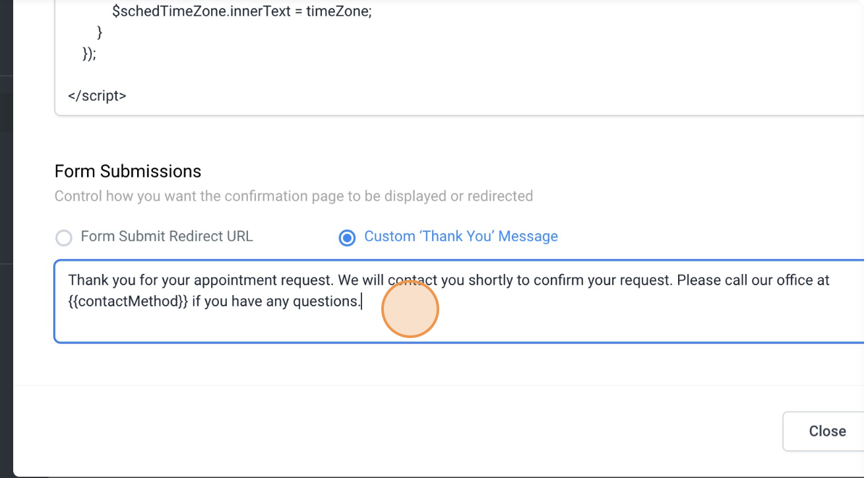Click 'Please call our office at' in message
This screenshot has height=478, width=868.
pyautogui.click(x=752, y=280)
